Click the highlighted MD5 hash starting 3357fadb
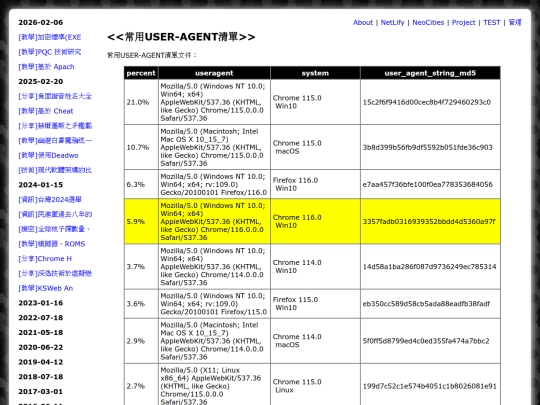Image resolution: width=540 pixels, height=405 pixels. 429,221
